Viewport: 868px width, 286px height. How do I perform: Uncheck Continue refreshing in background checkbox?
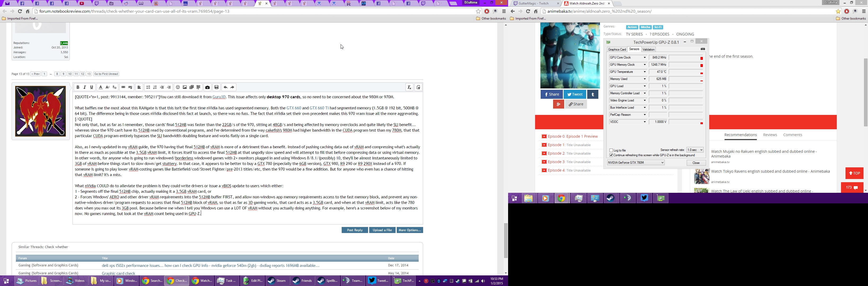[611, 155]
